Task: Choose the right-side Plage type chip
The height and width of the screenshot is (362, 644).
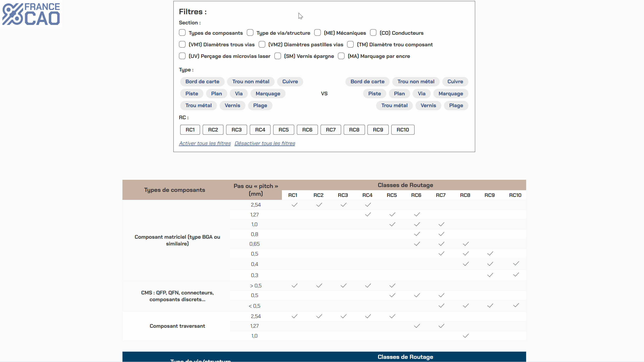Action: tap(456, 105)
